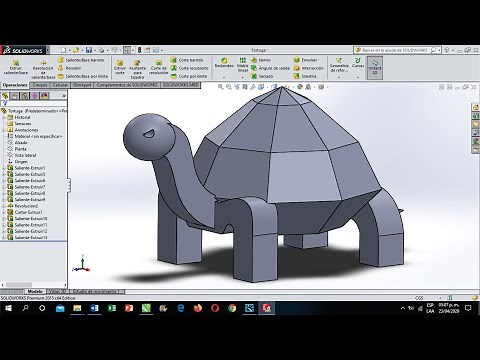Select the Matriz lineal tool

[242, 65]
